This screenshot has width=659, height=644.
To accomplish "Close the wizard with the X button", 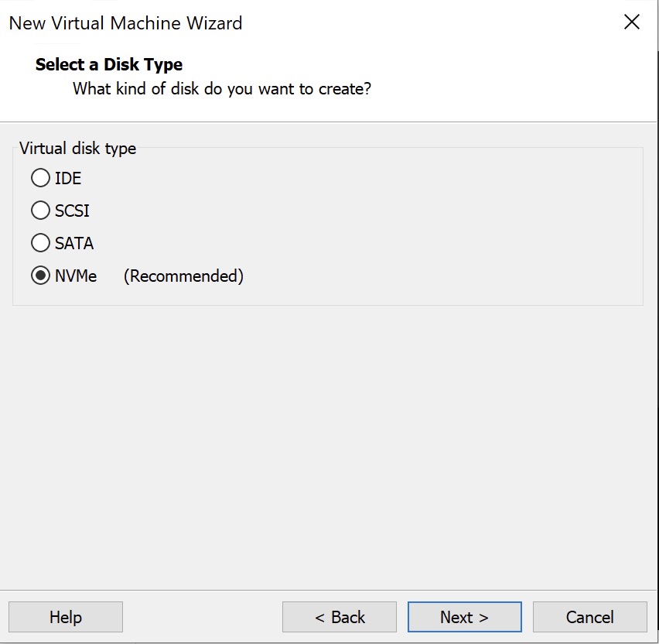I will [632, 22].
